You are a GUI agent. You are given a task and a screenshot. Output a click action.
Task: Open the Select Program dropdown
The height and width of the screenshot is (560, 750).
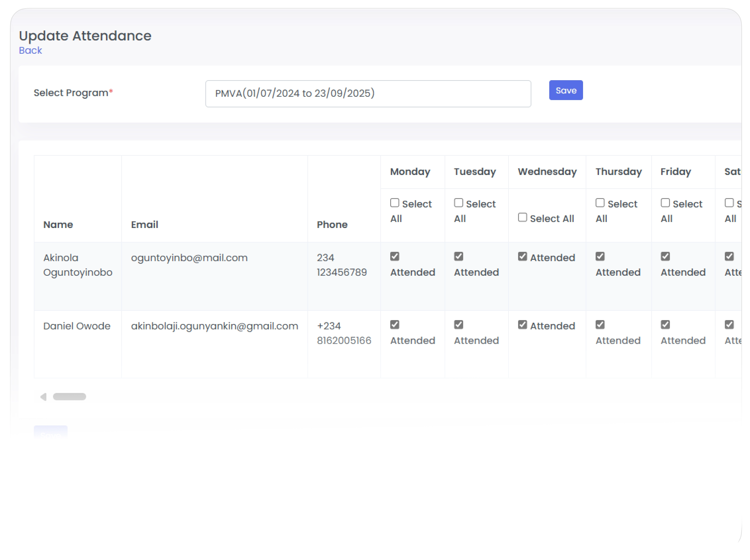[x=368, y=93]
